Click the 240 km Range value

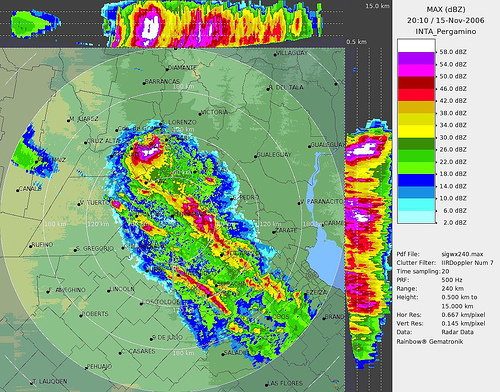[x=452, y=289]
